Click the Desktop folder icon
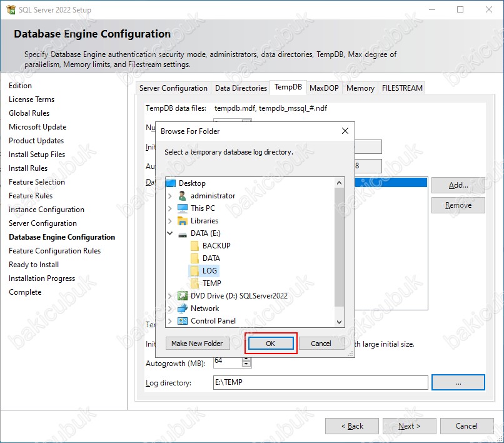This screenshot has height=443, width=504. coord(171,183)
